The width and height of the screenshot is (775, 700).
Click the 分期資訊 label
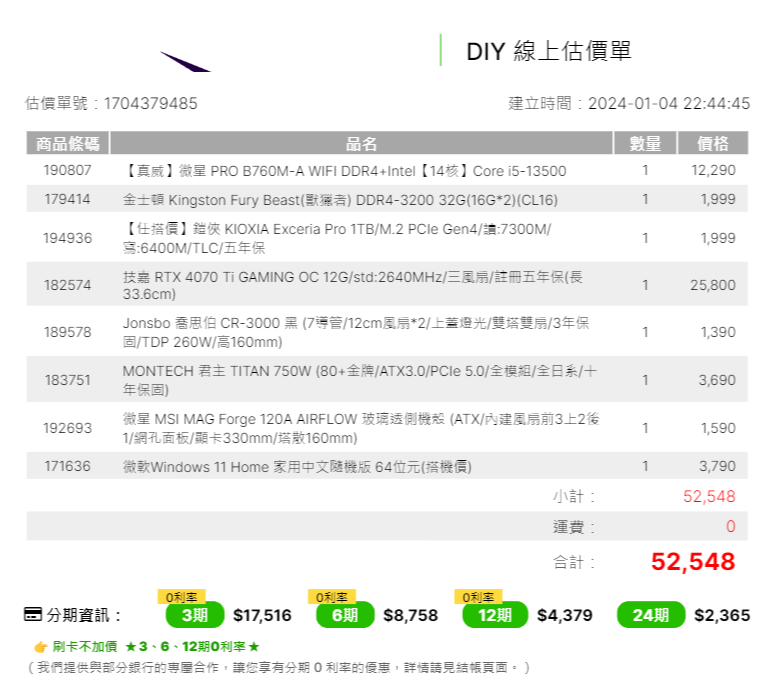pyautogui.click(x=84, y=615)
